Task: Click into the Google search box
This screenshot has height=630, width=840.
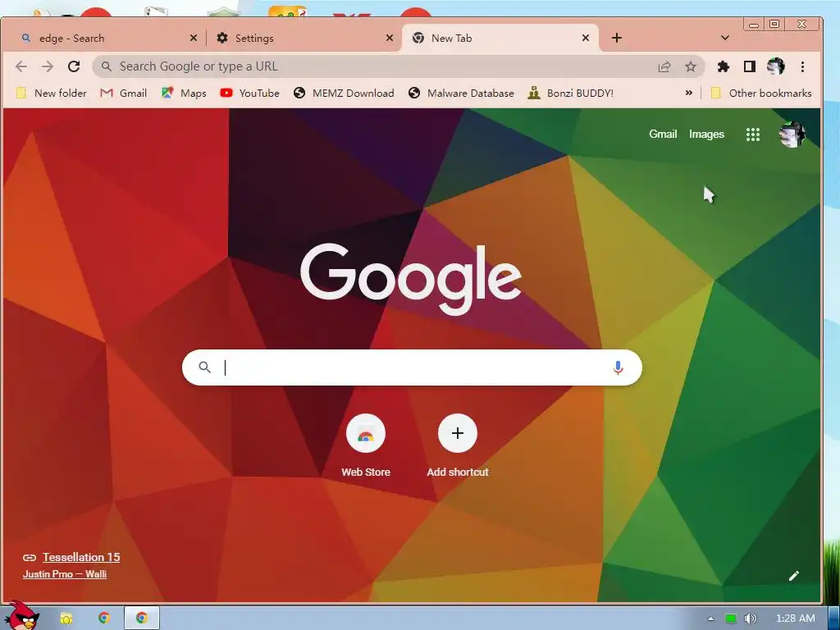Action: point(412,367)
